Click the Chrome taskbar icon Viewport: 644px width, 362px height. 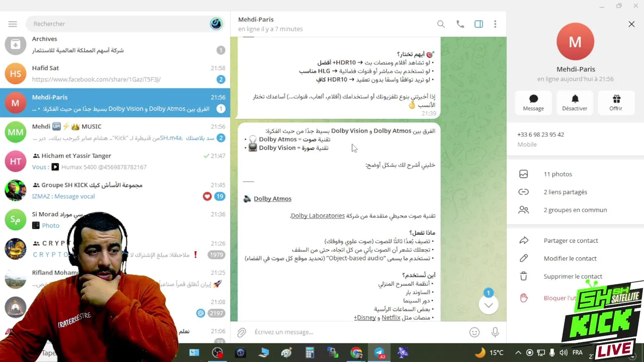click(356, 353)
